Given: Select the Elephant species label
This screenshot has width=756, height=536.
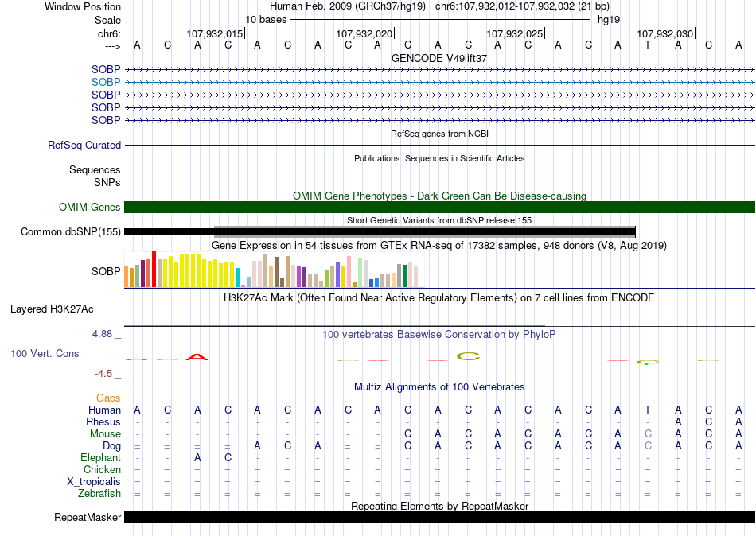Looking at the screenshot, I should pyautogui.click(x=100, y=458).
